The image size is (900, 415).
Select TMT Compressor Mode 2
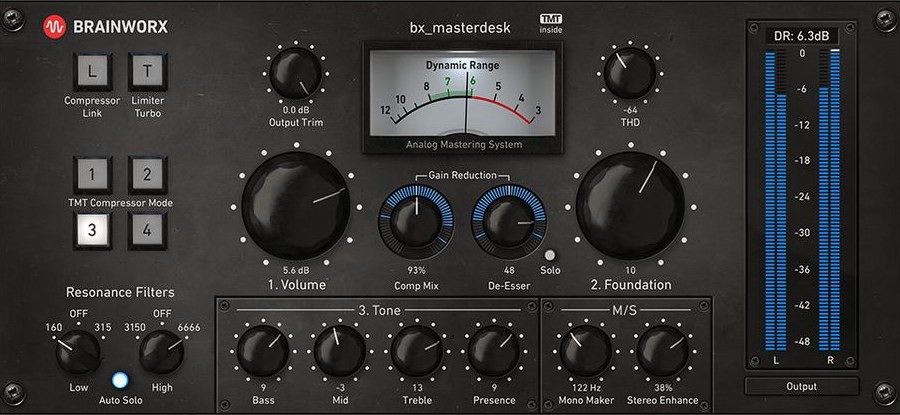(x=148, y=175)
